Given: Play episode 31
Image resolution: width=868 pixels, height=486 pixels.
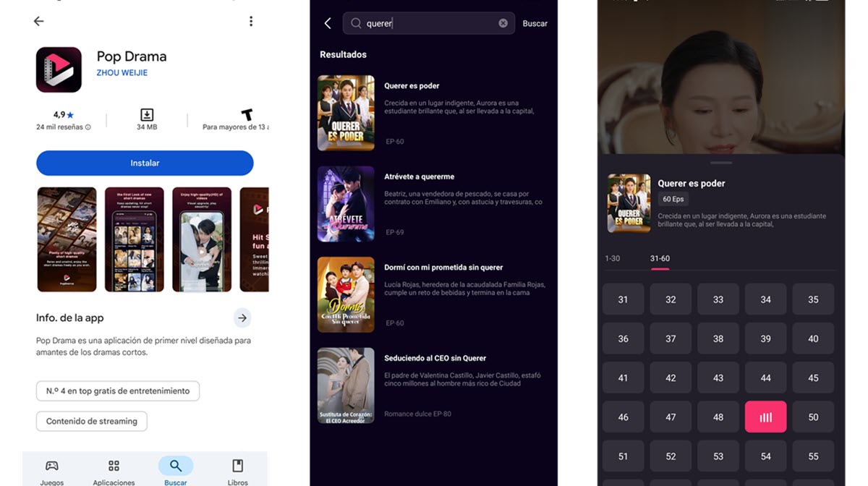Looking at the screenshot, I should point(624,299).
